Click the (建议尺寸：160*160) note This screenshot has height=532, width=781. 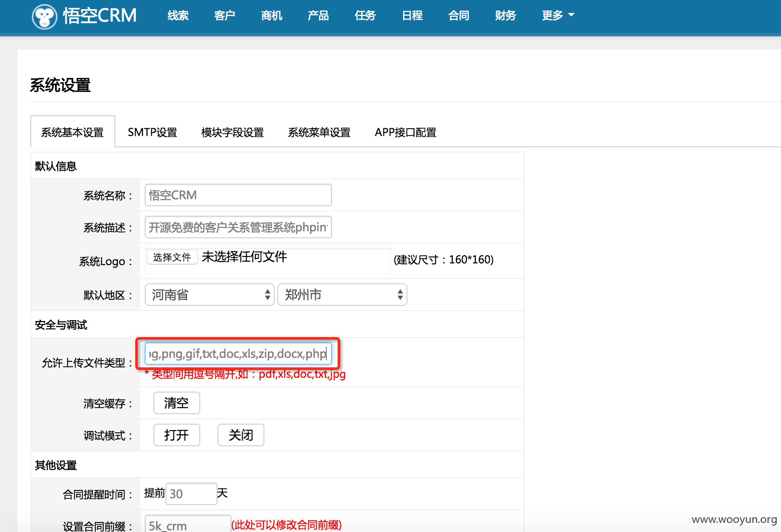tap(444, 260)
